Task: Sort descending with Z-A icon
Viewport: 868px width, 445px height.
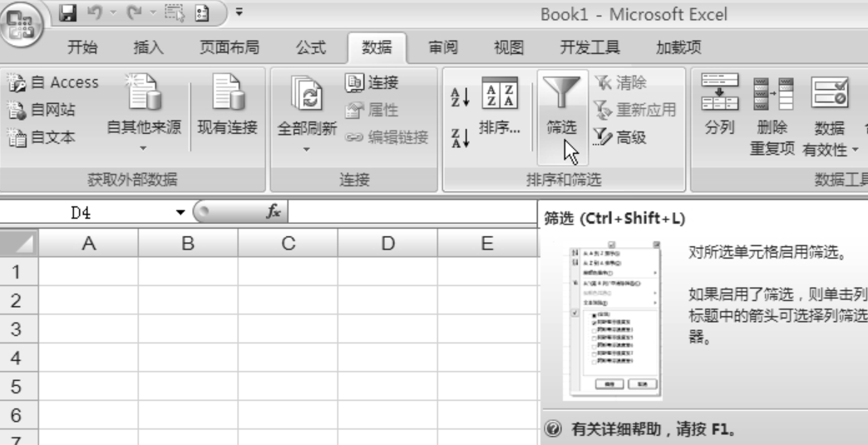Action: (461, 138)
